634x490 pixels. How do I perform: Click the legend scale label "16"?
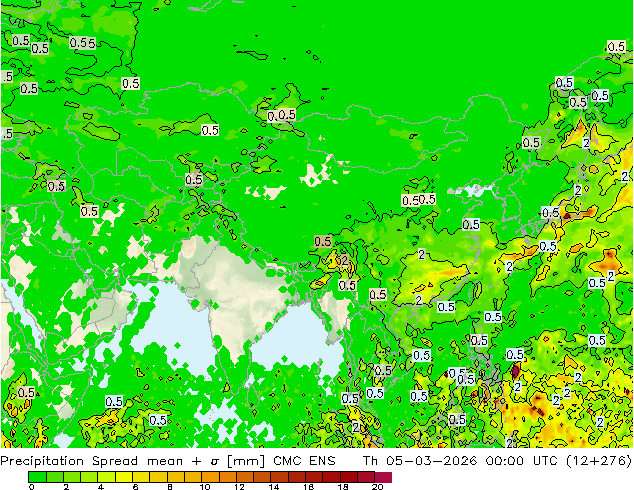(x=309, y=487)
